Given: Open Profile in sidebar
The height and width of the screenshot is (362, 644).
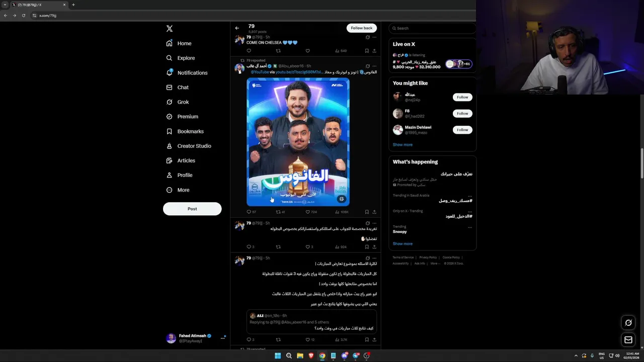Looking at the screenshot, I should click(x=179, y=175).
